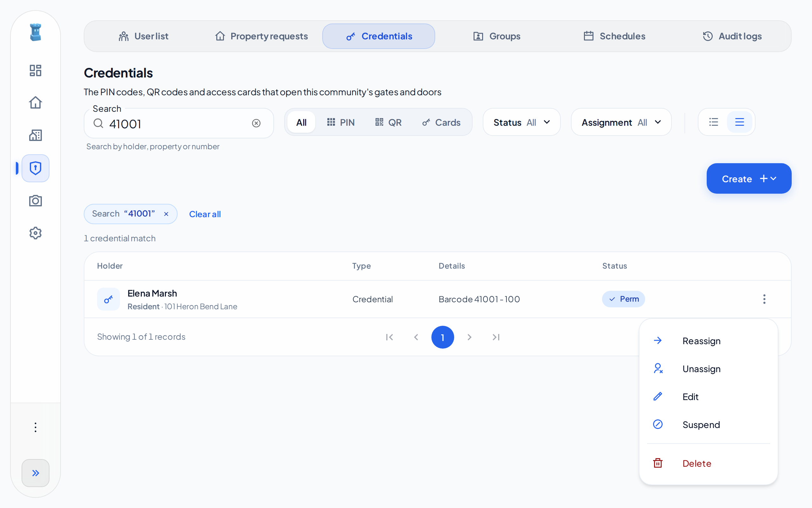Go to the Property requests tab
Viewport: 812px width, 508px height.
tap(261, 36)
